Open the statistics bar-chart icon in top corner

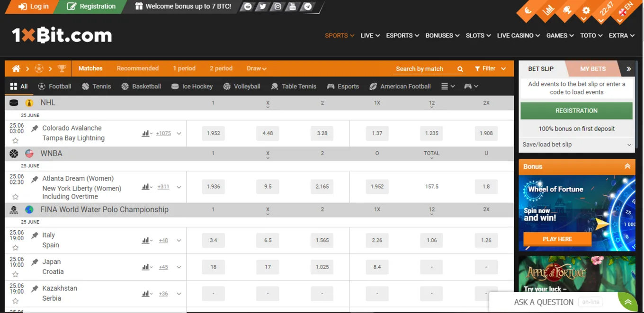[548, 10]
